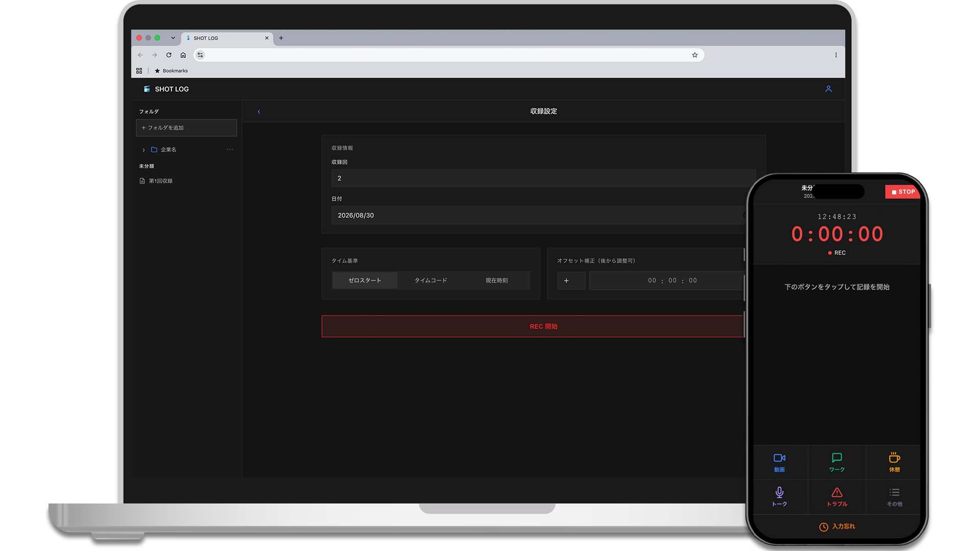Image resolution: width=980 pixels, height=551 pixels.
Task: Go back with the blue chevron
Action: tap(259, 112)
